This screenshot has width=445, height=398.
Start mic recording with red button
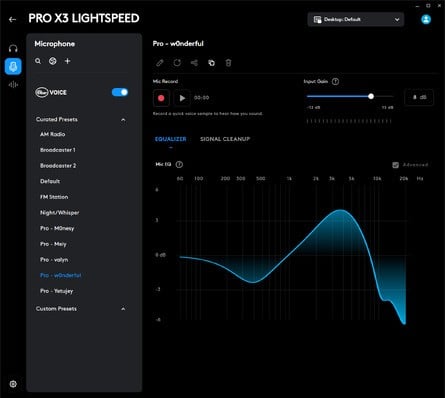161,98
